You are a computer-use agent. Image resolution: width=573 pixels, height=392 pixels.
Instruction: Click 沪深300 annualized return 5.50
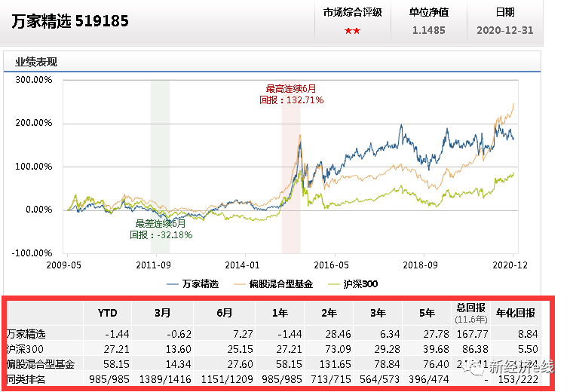[528, 349]
